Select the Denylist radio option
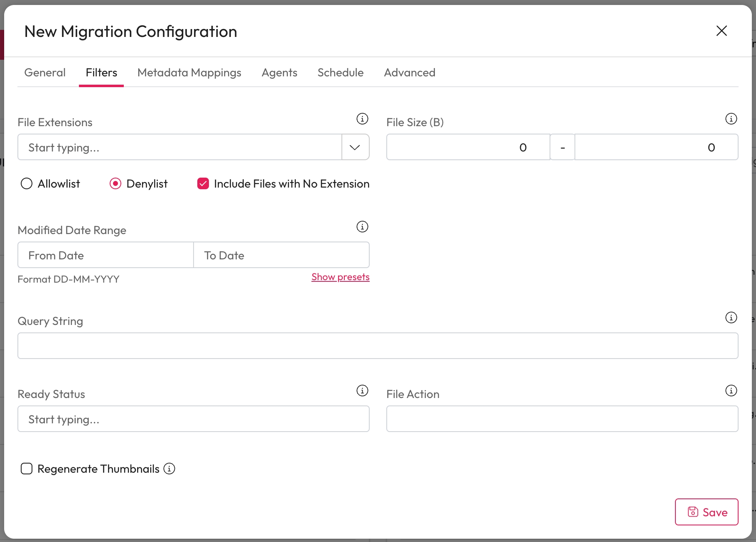Viewport: 756px width, 542px height. (115, 183)
